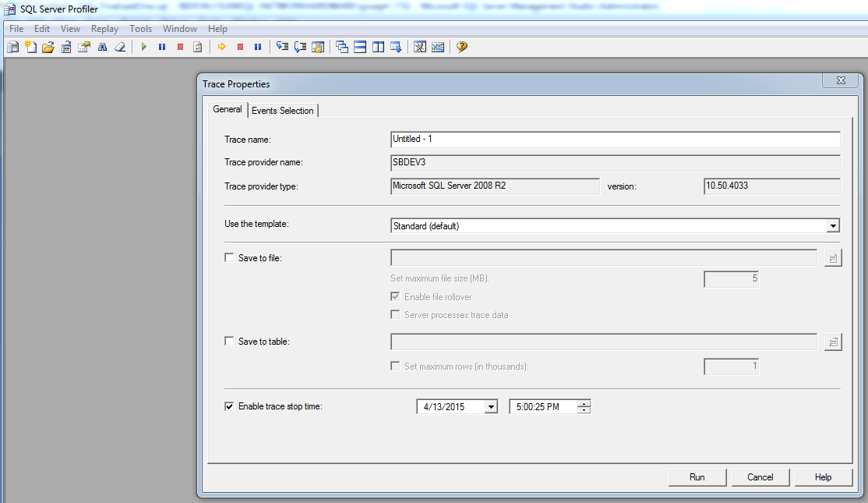Image resolution: width=868 pixels, height=503 pixels.
Task: Open a saved trace file
Action: click(x=48, y=47)
